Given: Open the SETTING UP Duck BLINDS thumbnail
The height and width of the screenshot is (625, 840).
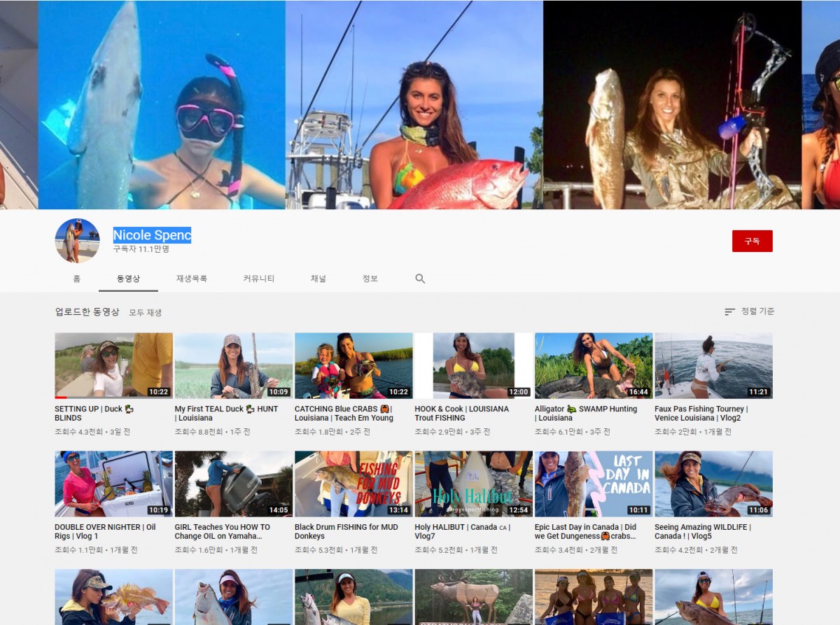Looking at the screenshot, I should point(113,365).
